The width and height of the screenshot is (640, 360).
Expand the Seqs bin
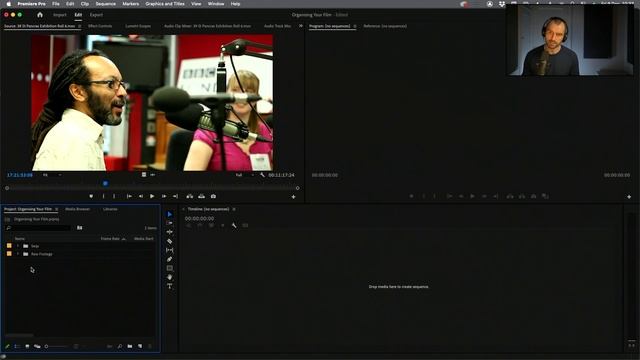point(18,246)
